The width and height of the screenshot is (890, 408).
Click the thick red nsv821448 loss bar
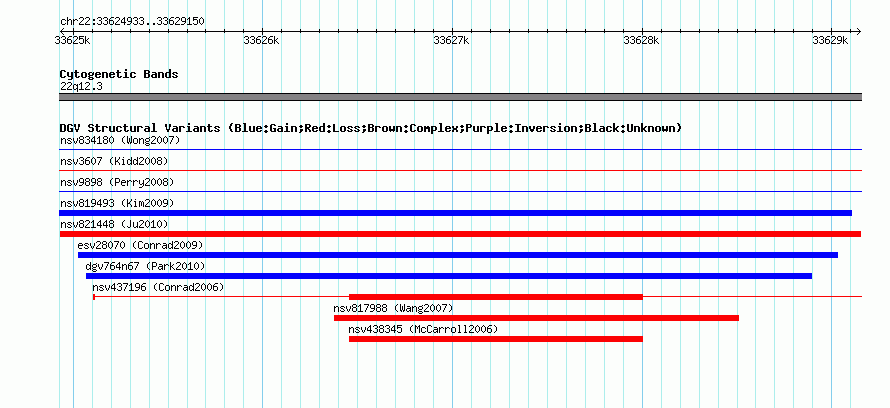click(460, 234)
